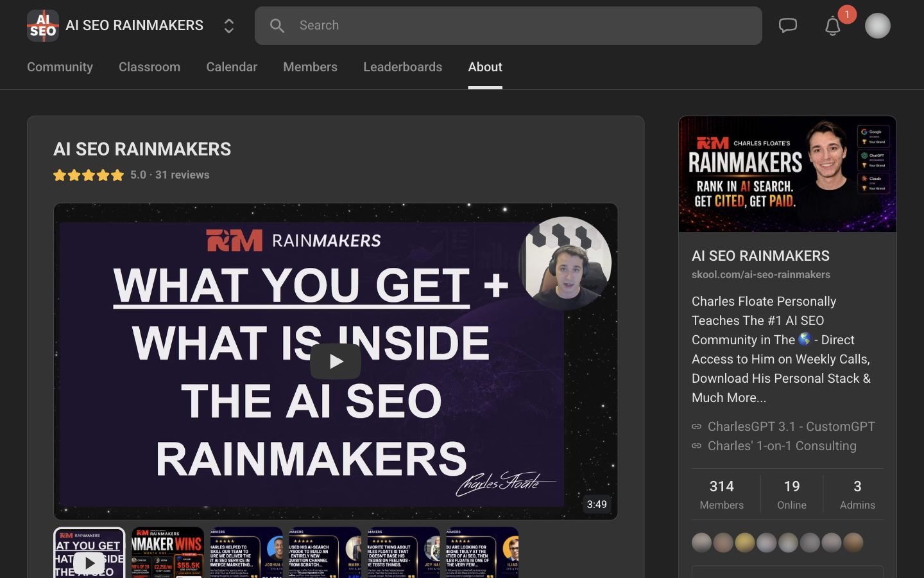Open the Calendar tab
924x578 pixels.
point(232,67)
